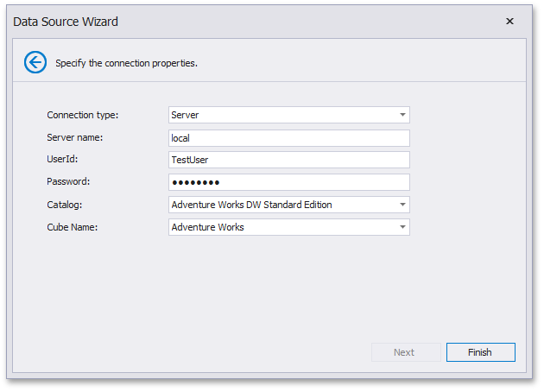Click the blue back arrow icon
Viewport: 544px width, 392px height.
[x=35, y=62]
